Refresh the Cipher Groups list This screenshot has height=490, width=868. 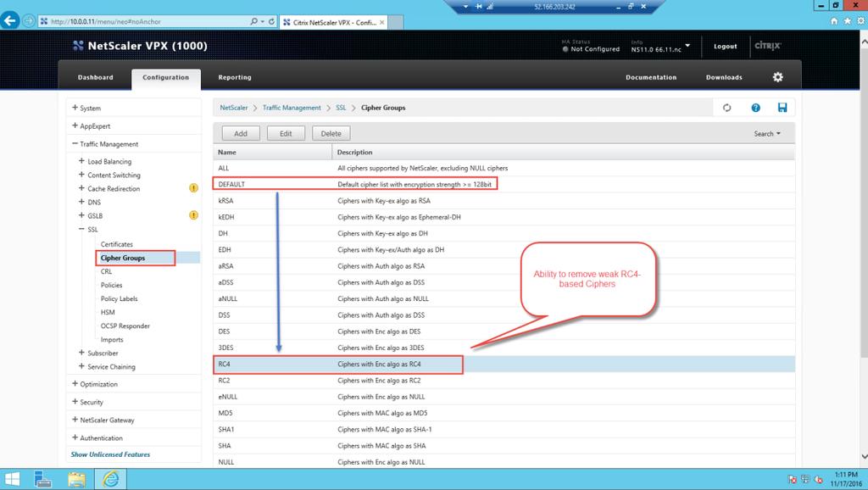coord(726,108)
